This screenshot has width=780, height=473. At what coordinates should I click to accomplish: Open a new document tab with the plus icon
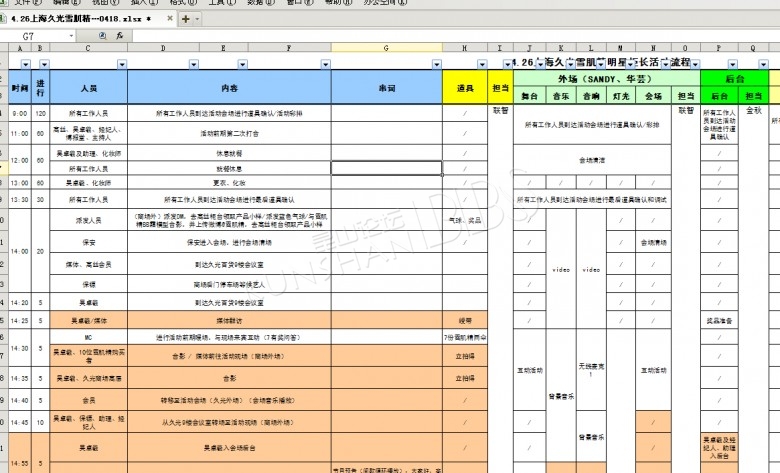[x=186, y=19]
